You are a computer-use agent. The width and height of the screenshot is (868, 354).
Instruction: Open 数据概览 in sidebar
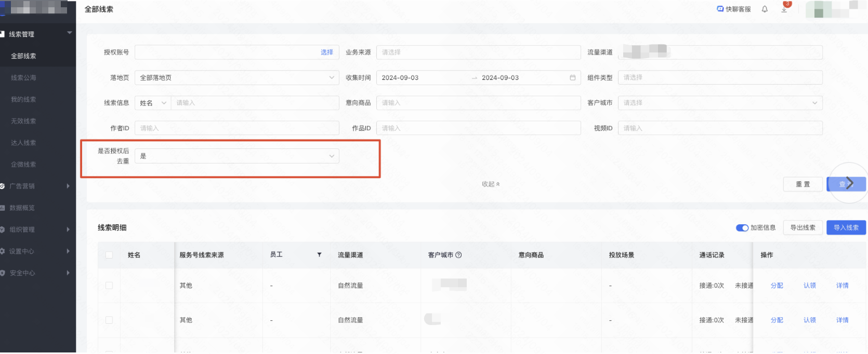point(22,208)
